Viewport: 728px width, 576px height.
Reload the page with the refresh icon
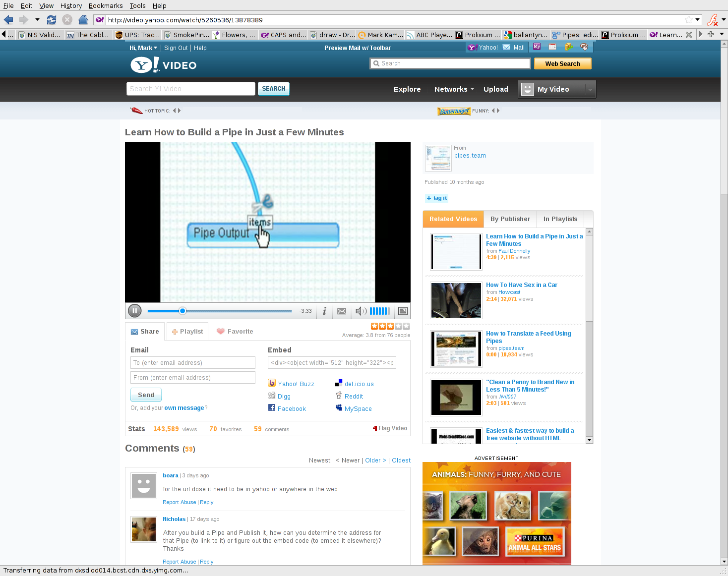(52, 20)
